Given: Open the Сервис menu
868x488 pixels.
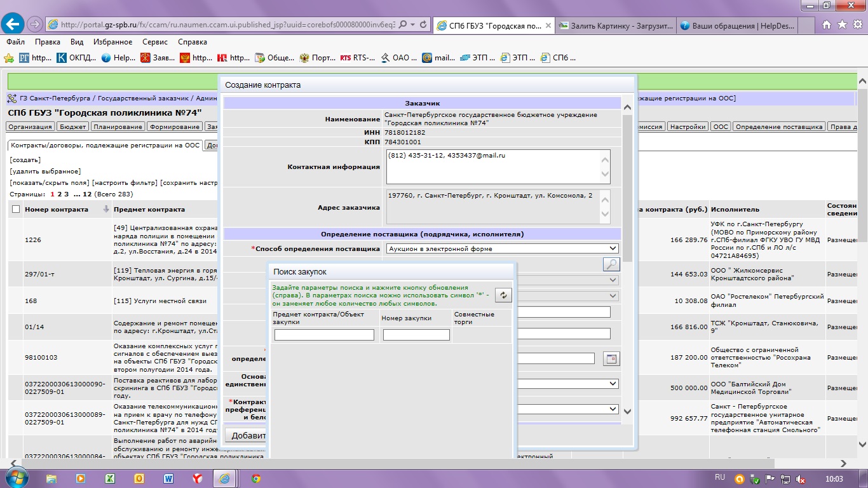Looking at the screenshot, I should click(x=155, y=42).
